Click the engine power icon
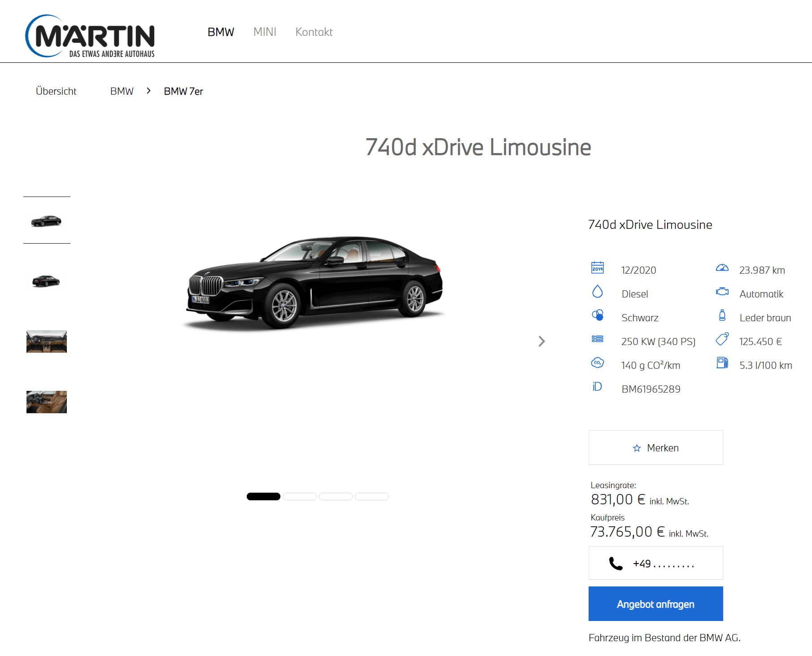Screen dimensions: 812x656 coord(598,339)
